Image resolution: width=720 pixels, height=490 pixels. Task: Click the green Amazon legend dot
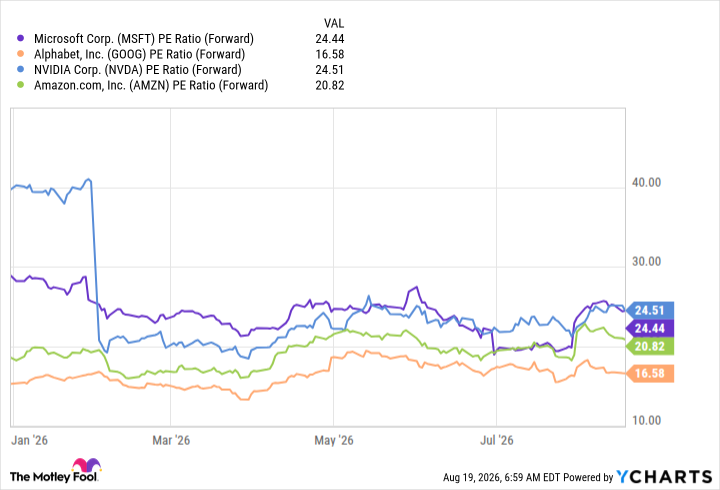coord(20,85)
